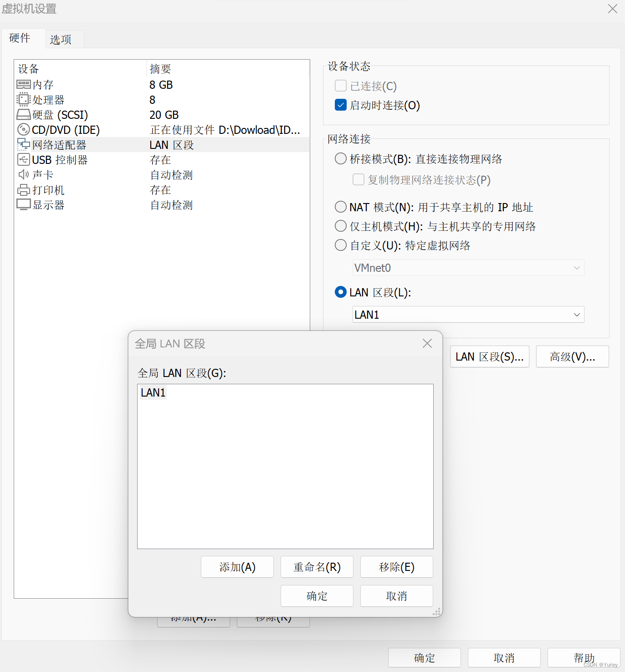Click the USB controller icon
Screen dimensions: 625x672
click(24, 160)
